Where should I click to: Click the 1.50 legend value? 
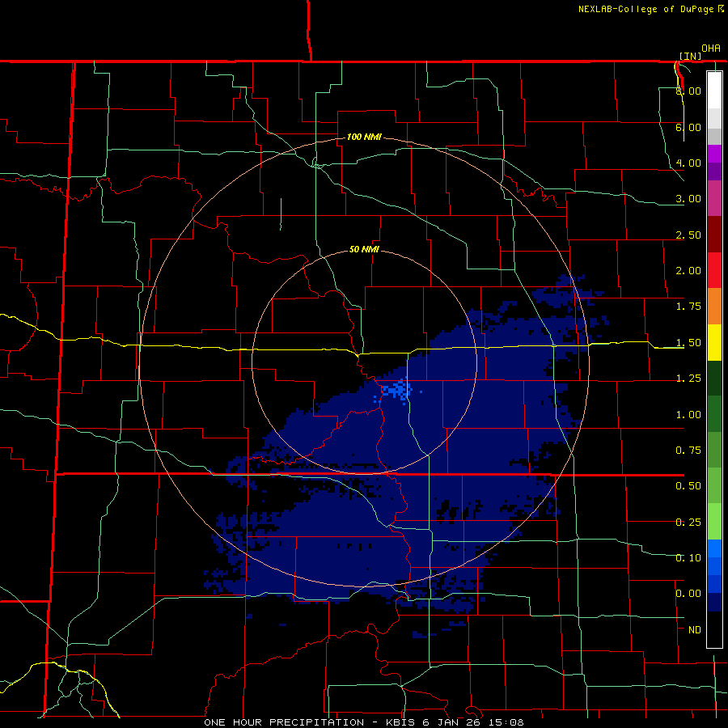pyautogui.click(x=688, y=343)
